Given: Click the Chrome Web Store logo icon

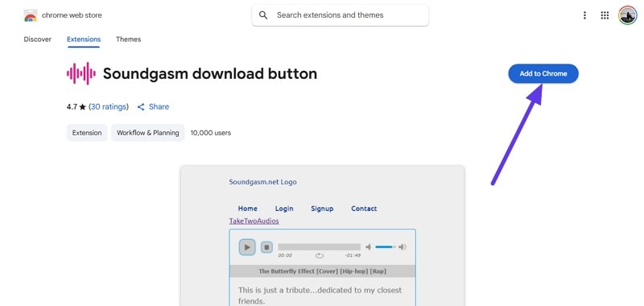Looking at the screenshot, I should pyautogui.click(x=31, y=15).
